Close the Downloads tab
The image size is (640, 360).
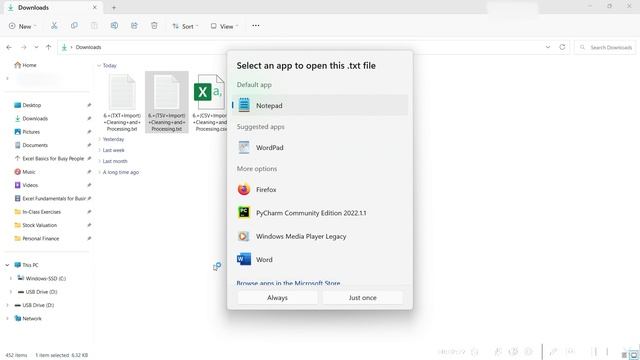coord(95,7)
